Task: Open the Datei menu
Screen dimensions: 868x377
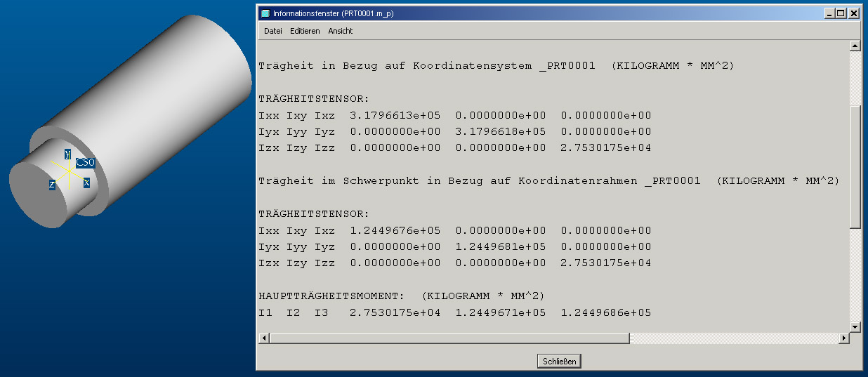Action: tap(272, 31)
